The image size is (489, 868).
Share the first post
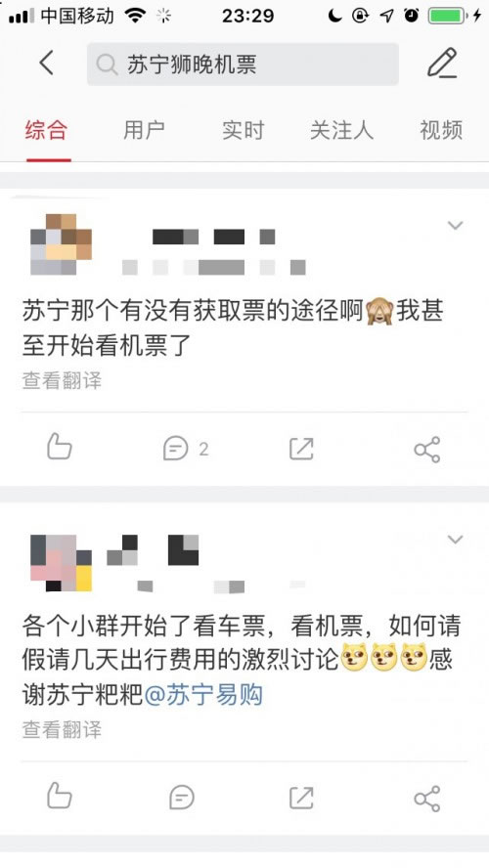pyautogui.click(x=427, y=449)
